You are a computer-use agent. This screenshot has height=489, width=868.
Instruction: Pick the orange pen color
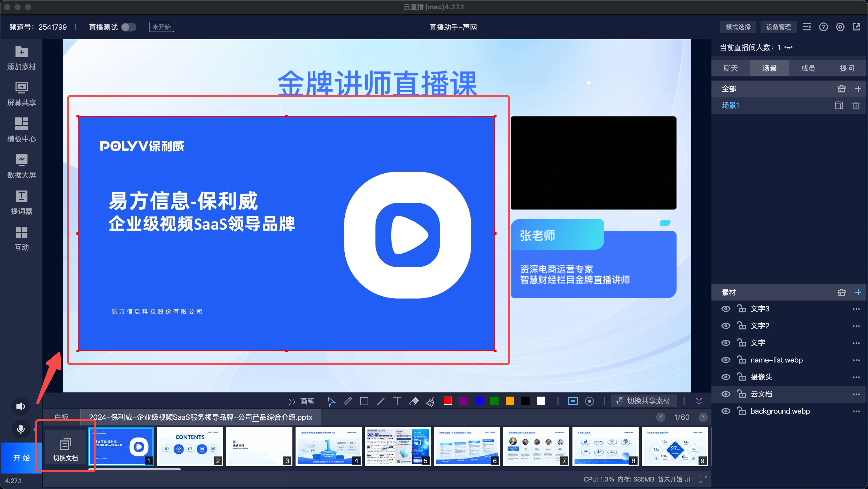[x=510, y=401]
